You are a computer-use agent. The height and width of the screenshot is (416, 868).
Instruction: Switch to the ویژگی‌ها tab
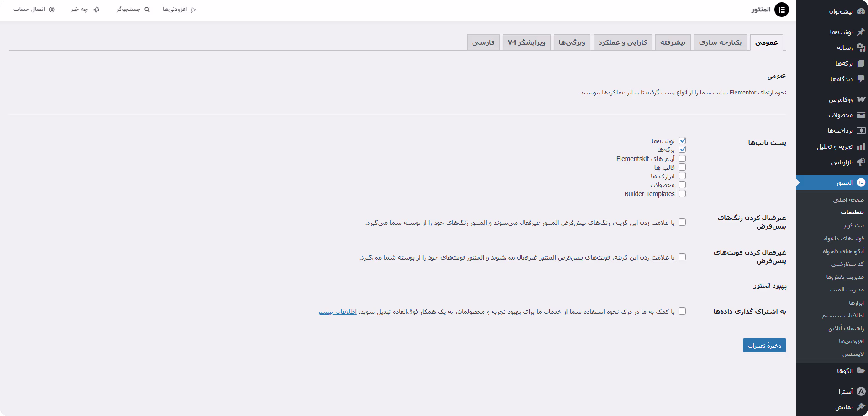[572, 42]
